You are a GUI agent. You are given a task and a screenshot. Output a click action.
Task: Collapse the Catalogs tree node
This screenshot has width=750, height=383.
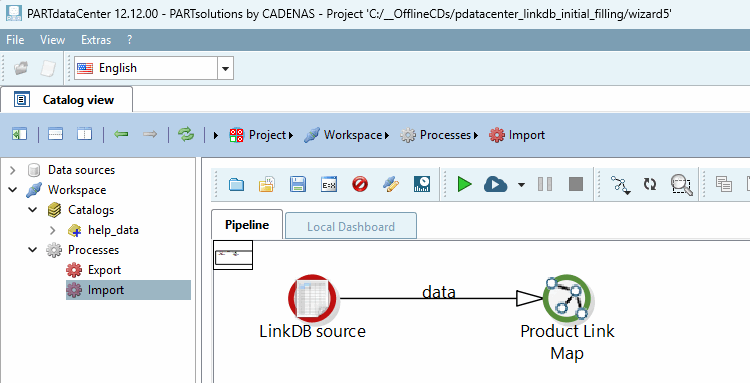33,210
